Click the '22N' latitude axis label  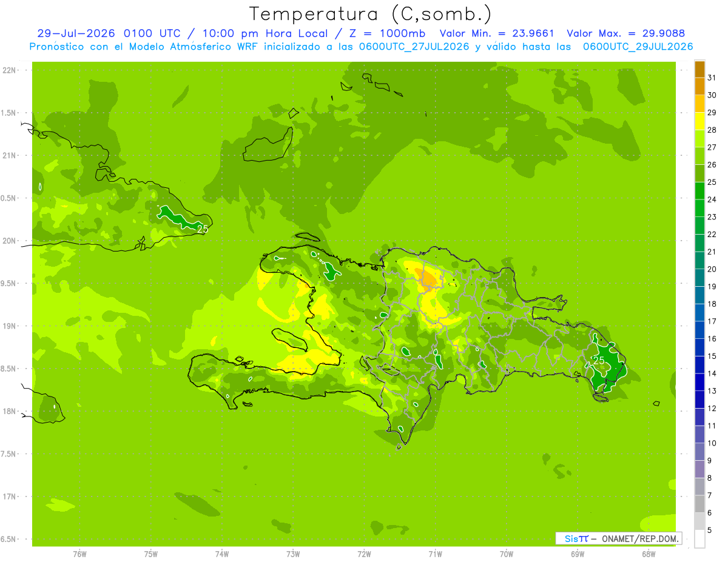tap(10, 70)
